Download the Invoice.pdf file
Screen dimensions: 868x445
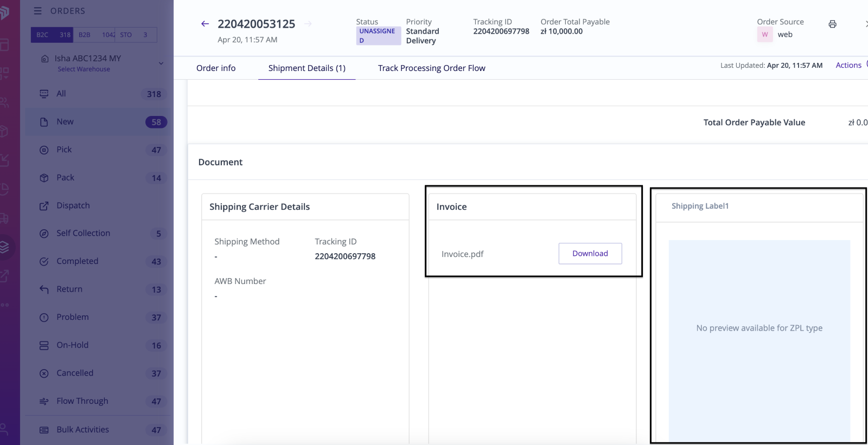[x=590, y=254]
